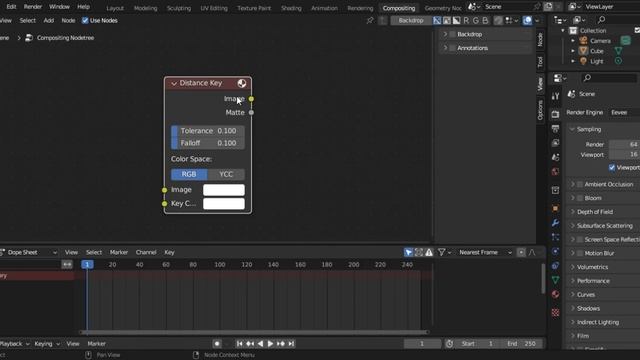Open the node editor Node menu
Image resolution: width=640 pixels, height=360 pixels.
[x=68, y=20]
